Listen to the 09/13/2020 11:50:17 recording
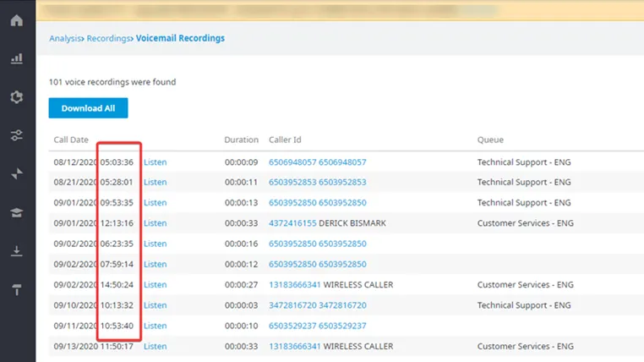 pos(156,347)
